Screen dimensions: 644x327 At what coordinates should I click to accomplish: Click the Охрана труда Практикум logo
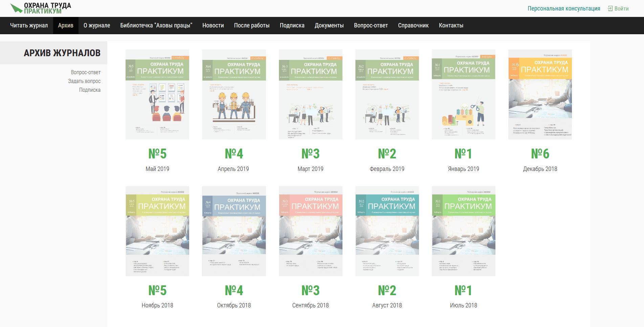click(41, 8)
